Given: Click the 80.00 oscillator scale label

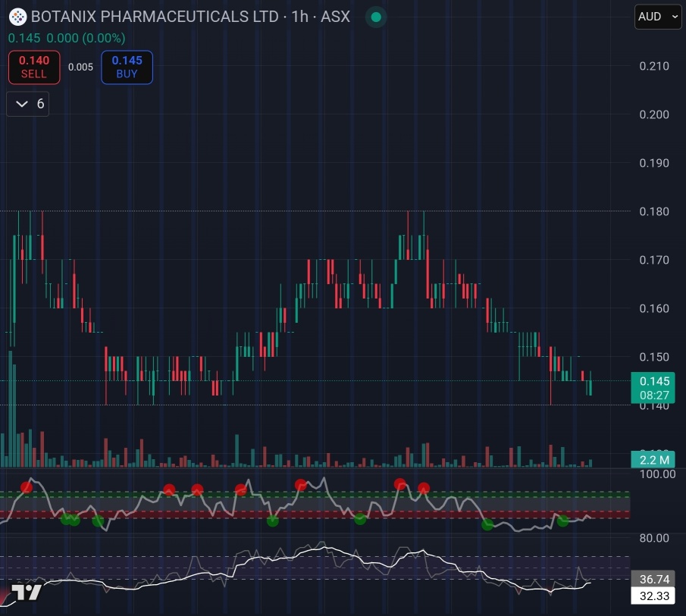Looking at the screenshot, I should [654, 538].
